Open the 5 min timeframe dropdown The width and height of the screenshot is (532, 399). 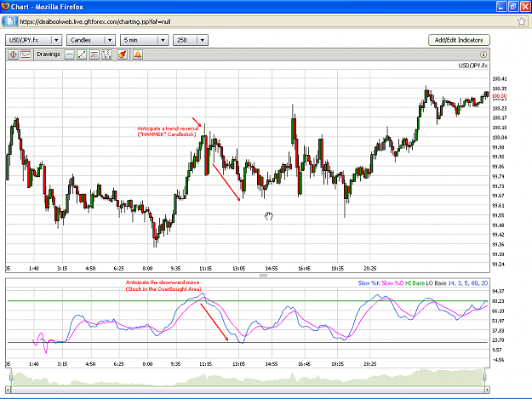144,40
